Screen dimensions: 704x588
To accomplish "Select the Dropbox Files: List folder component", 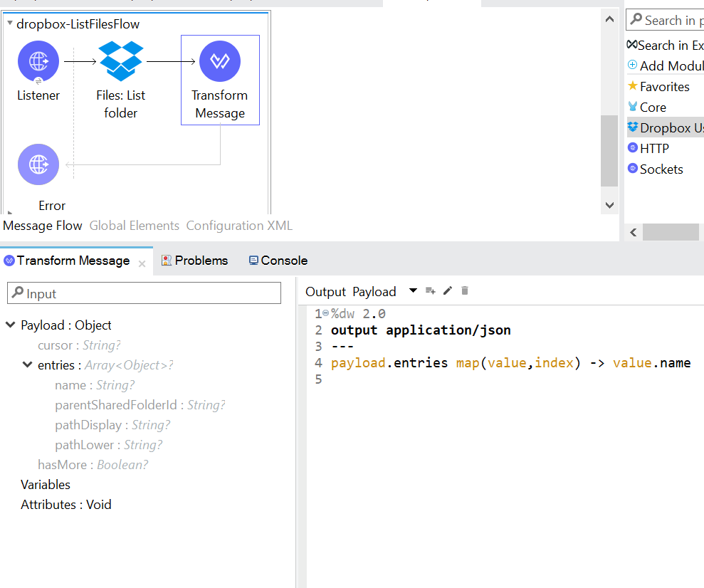I will (121, 62).
